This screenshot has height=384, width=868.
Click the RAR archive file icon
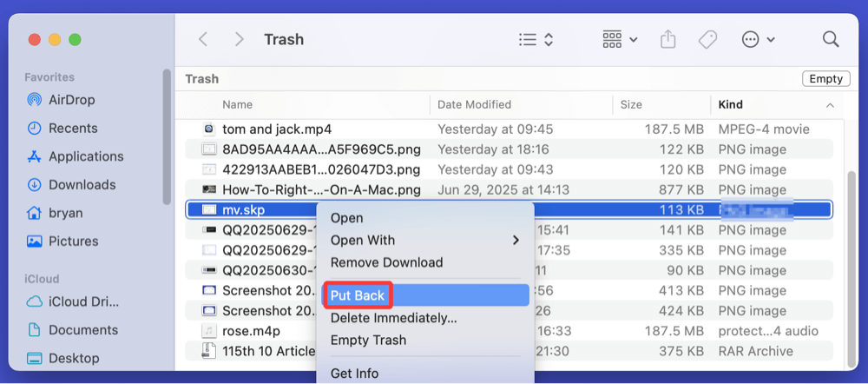[208, 351]
